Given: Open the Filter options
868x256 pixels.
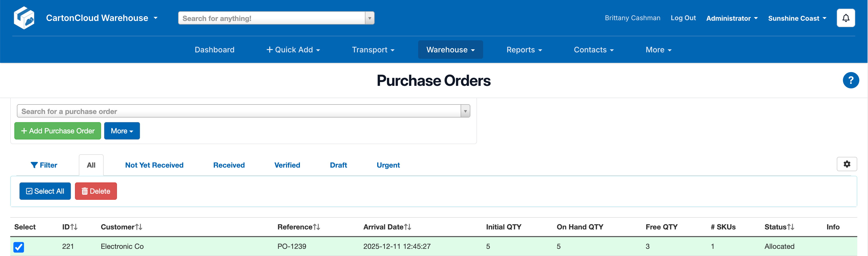Looking at the screenshot, I should click(x=44, y=165).
